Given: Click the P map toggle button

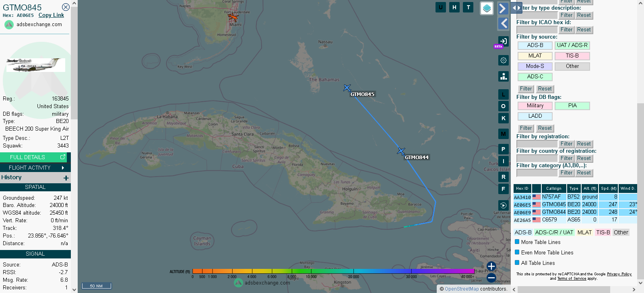Looking at the screenshot, I should point(503,149).
